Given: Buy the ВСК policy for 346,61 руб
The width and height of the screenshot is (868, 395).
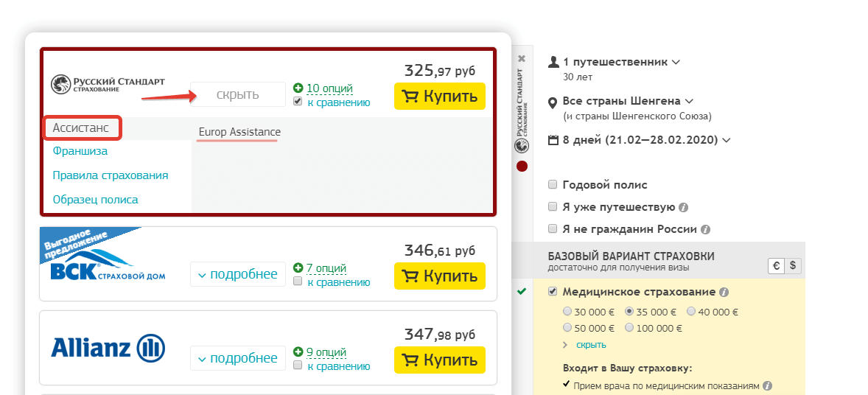Looking at the screenshot, I should 440,276.
